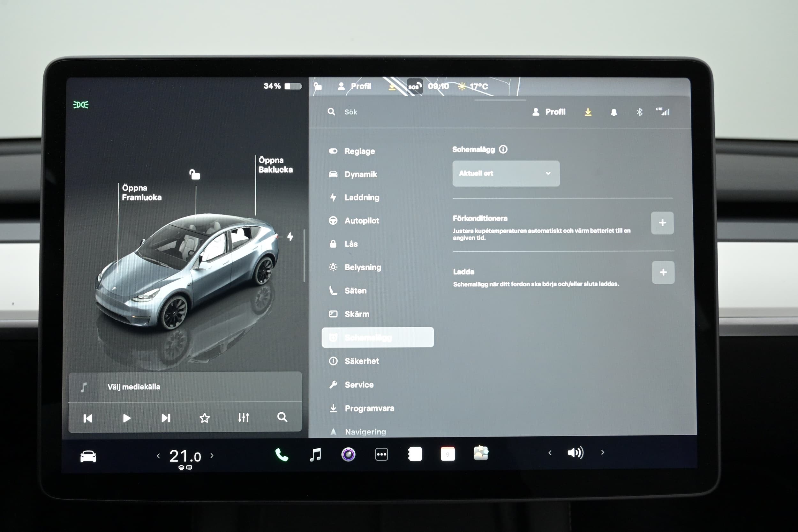Screen dimensions: 798x532
Task: Open the phone app in the bottom bar
Action: 281,455
